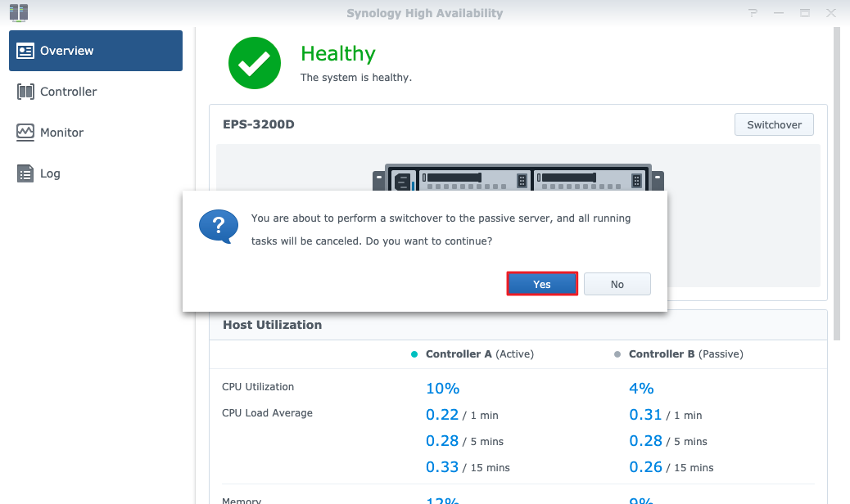Click Controller B's 0.28 / 5 mins value
Image resolution: width=850 pixels, height=504 pixels.
[x=668, y=441]
